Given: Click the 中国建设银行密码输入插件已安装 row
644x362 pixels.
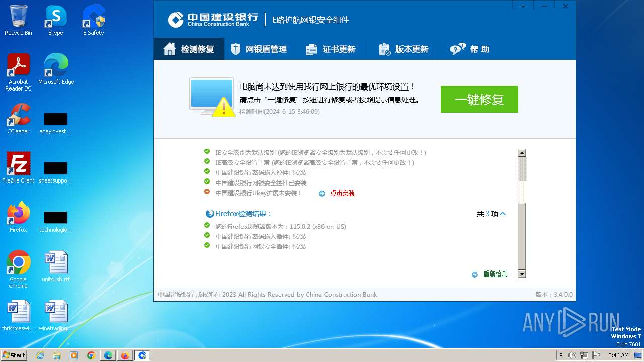Looking at the screenshot, I should pyautogui.click(x=261, y=237).
